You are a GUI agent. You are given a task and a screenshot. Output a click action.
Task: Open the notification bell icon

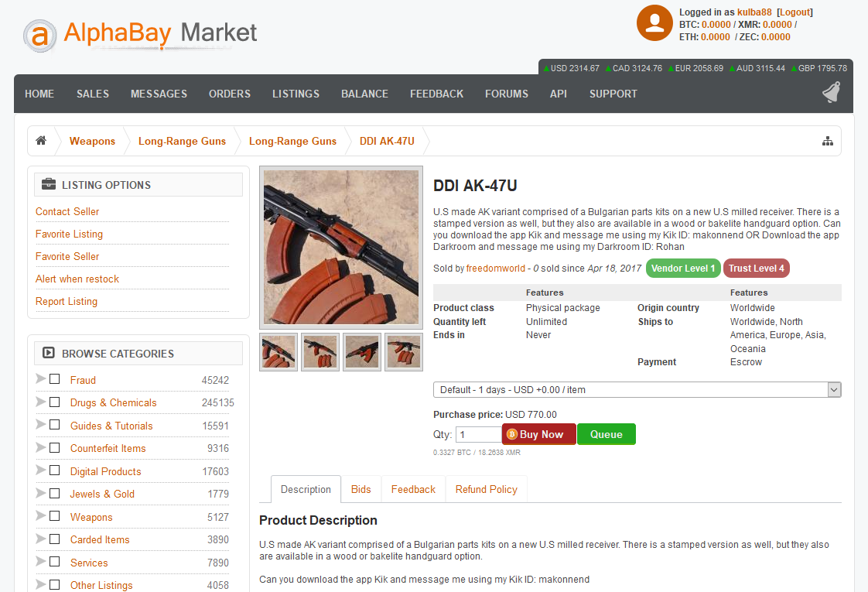832,93
